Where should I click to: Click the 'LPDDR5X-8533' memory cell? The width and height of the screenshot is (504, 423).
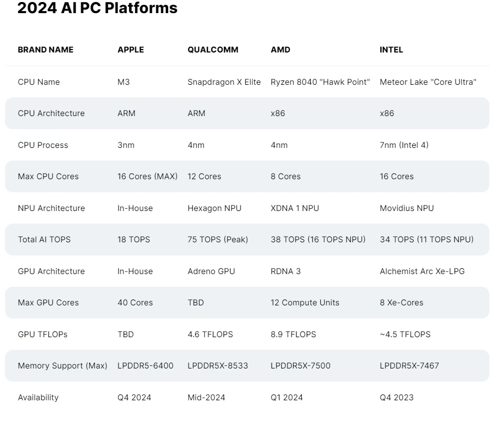[217, 365]
